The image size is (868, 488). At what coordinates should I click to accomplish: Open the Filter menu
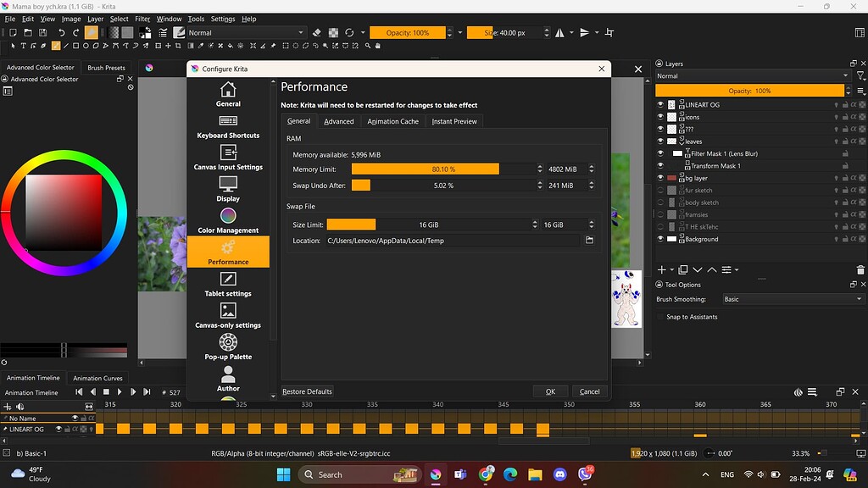[142, 19]
